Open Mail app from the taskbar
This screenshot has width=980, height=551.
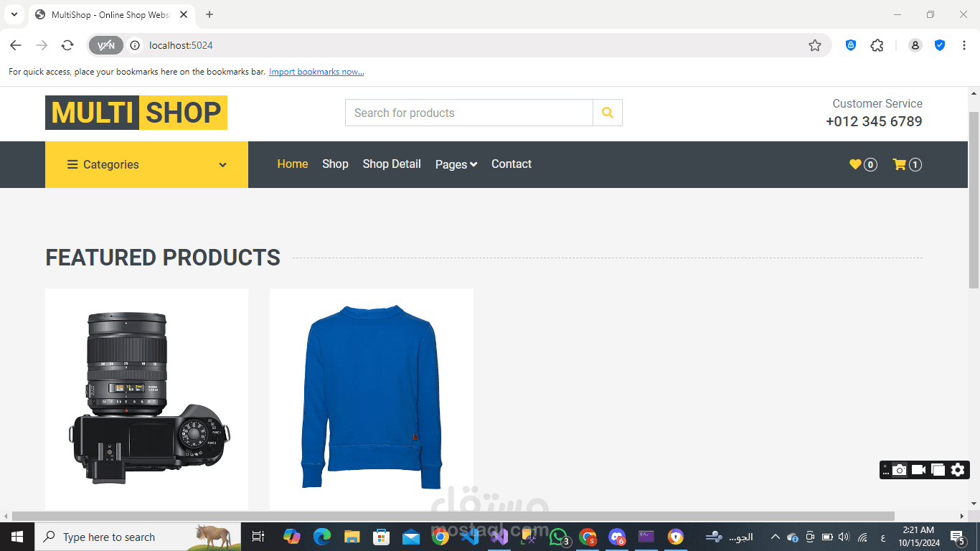411,537
